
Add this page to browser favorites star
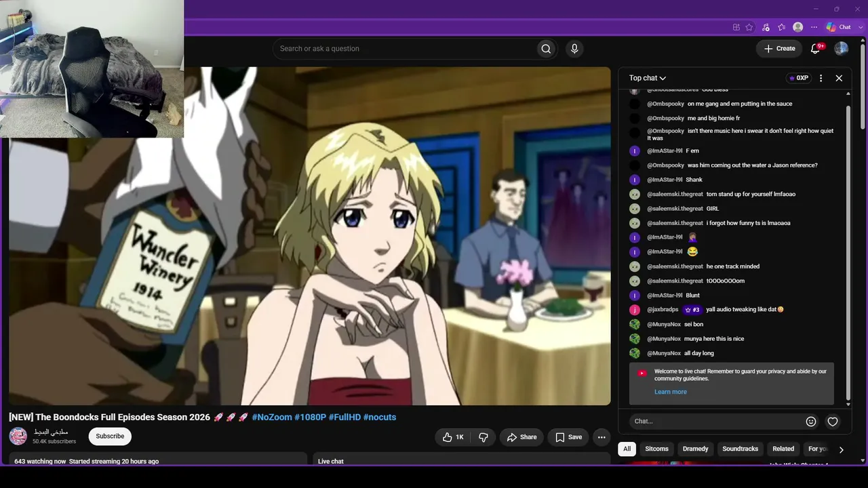coord(749,27)
